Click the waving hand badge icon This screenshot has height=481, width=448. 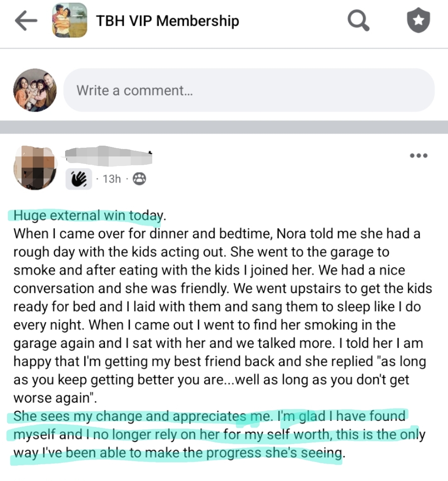coord(78,179)
